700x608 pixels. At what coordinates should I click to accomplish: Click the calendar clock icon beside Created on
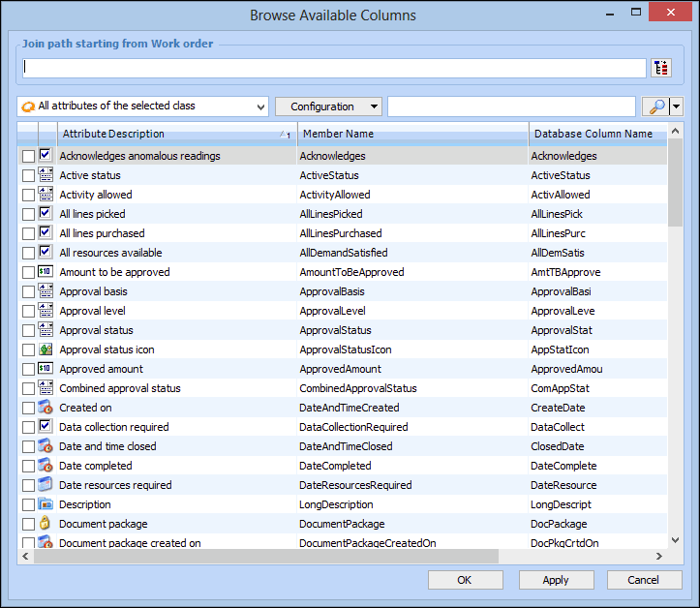tap(46, 408)
